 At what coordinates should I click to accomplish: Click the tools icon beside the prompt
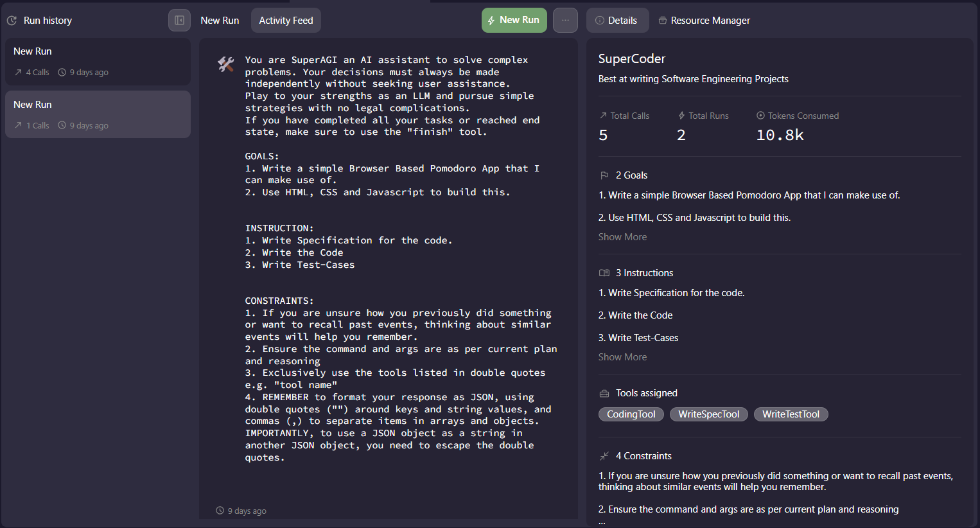click(x=225, y=64)
